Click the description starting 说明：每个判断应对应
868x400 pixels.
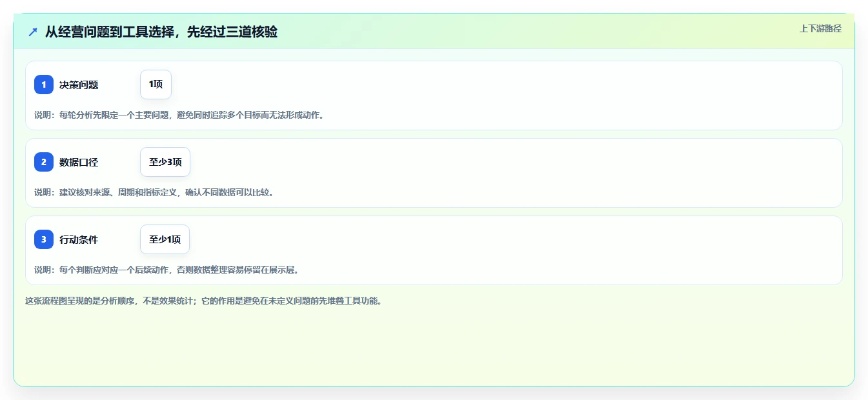click(167, 270)
